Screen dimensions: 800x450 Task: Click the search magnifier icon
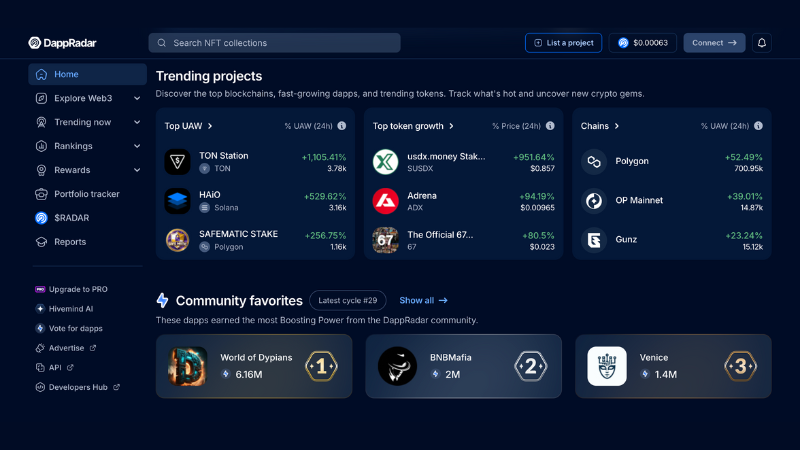point(162,43)
